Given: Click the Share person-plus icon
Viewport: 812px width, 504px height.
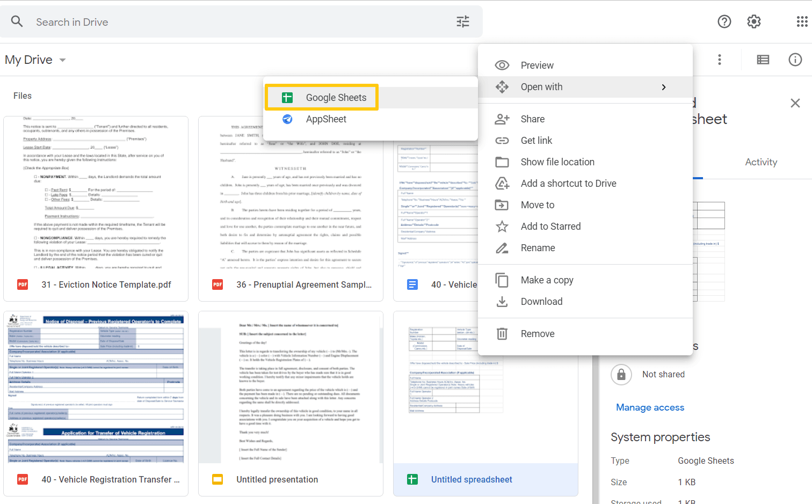Looking at the screenshot, I should (502, 119).
